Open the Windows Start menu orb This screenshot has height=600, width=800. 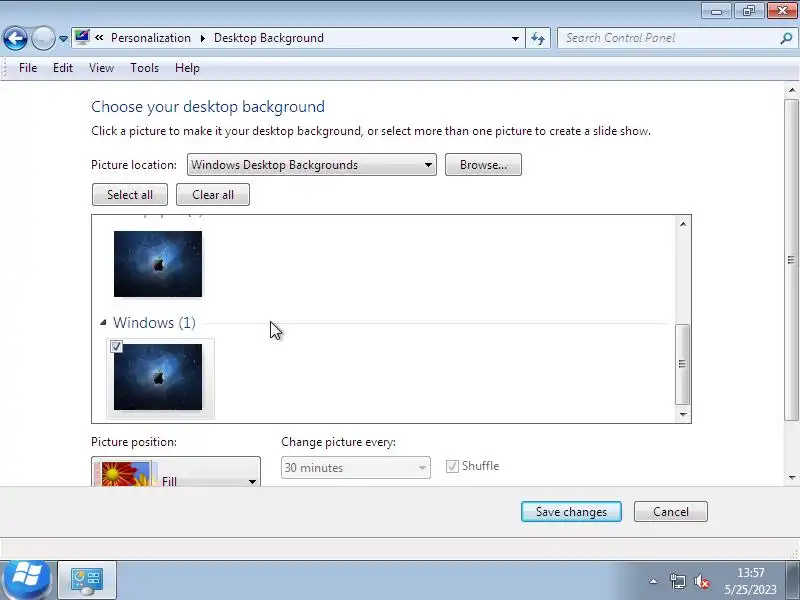[x=26, y=580]
